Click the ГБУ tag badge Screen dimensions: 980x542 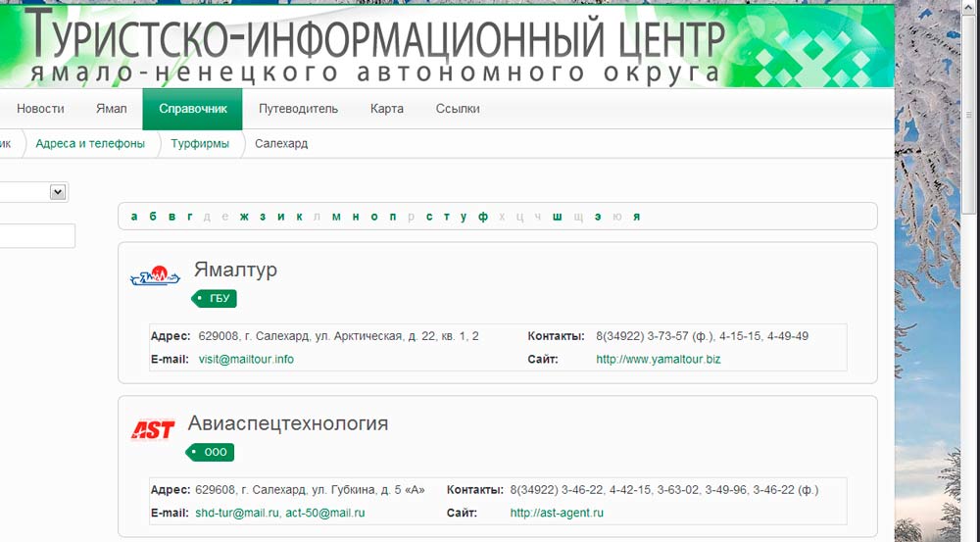coord(215,299)
